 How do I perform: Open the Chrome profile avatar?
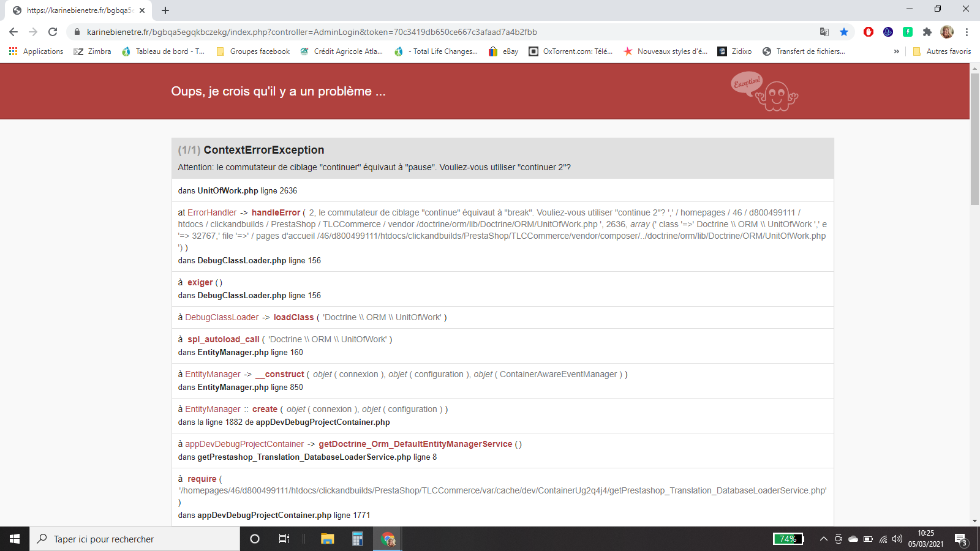[947, 32]
